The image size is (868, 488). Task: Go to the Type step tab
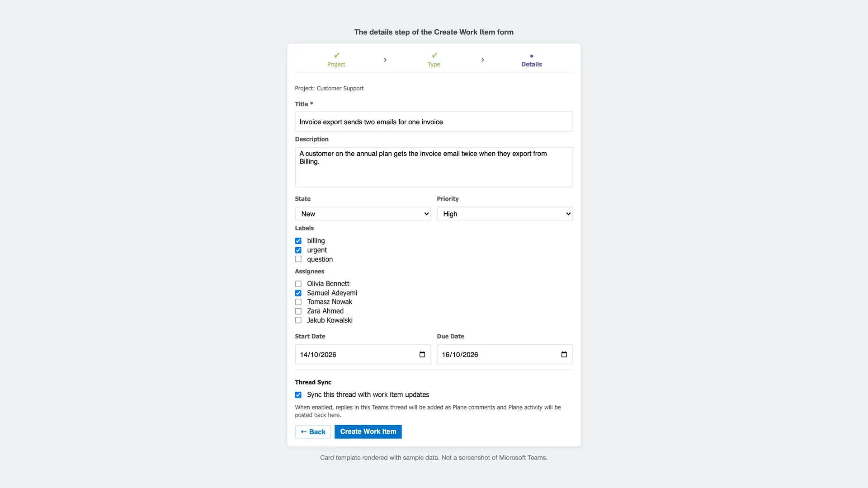tap(434, 60)
